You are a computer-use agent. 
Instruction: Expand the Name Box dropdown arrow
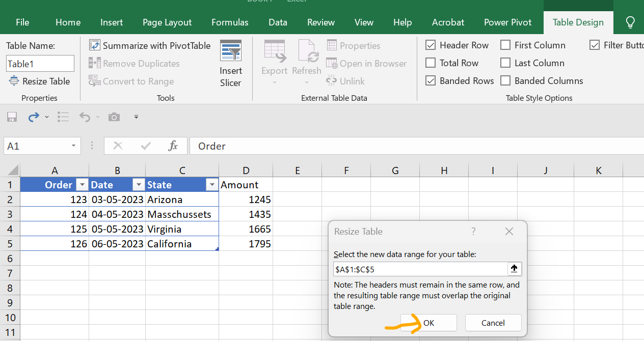tap(73, 146)
